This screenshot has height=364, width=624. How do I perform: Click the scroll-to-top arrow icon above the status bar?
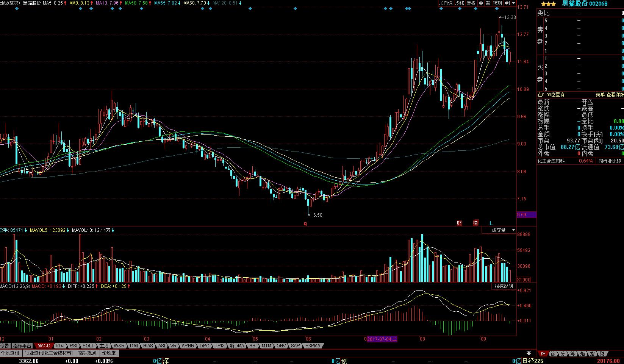(529, 353)
